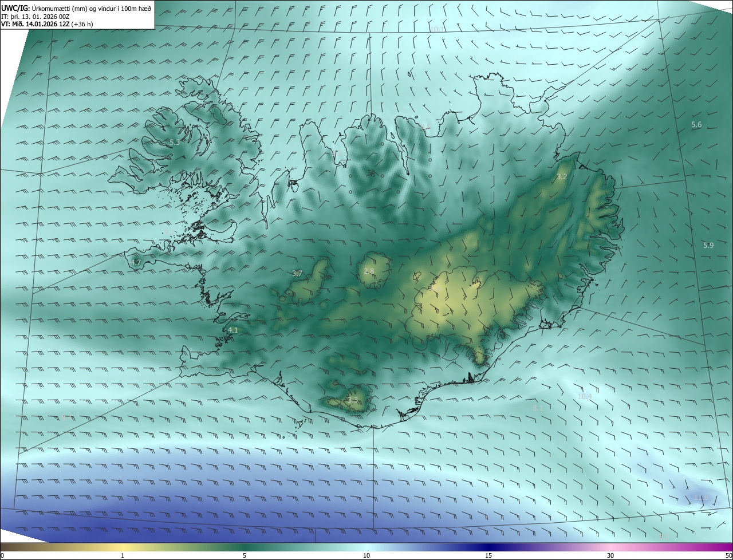Click the dark navy section of the color scale
733x560 pixels.
pos(488,547)
